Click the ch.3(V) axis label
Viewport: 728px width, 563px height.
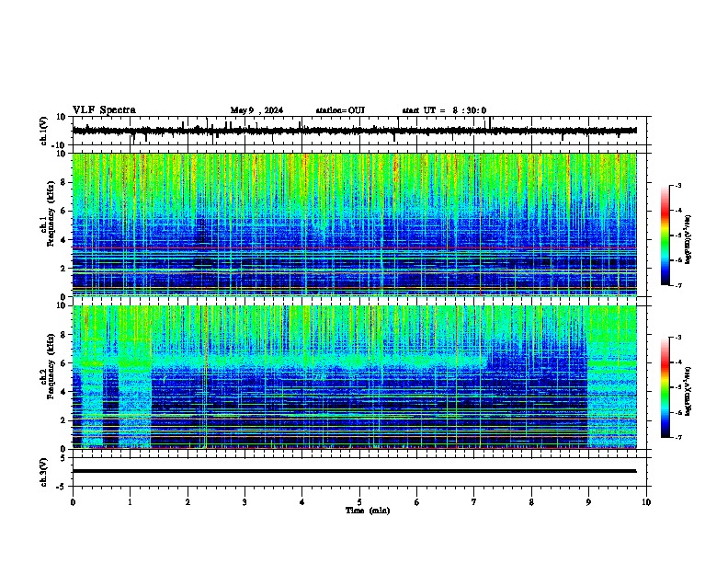43,472
